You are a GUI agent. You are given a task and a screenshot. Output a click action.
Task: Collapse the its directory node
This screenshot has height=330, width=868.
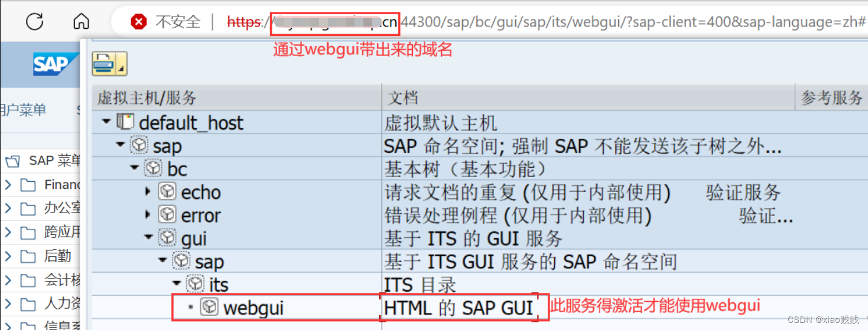click(176, 283)
